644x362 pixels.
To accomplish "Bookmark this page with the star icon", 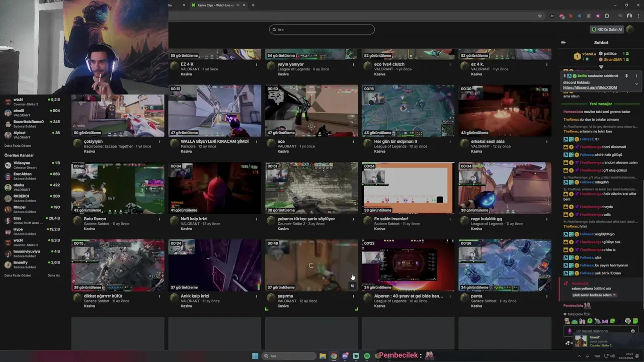I will click(540, 16).
